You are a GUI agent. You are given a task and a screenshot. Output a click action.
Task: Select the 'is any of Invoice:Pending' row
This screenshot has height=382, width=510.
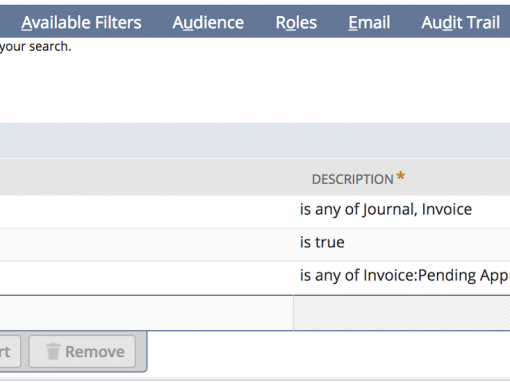(255, 277)
